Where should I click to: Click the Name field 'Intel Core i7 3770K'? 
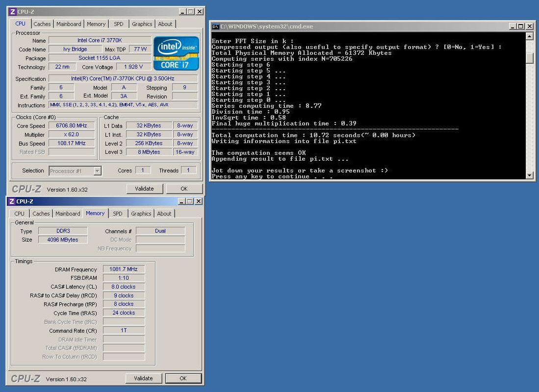100,40
